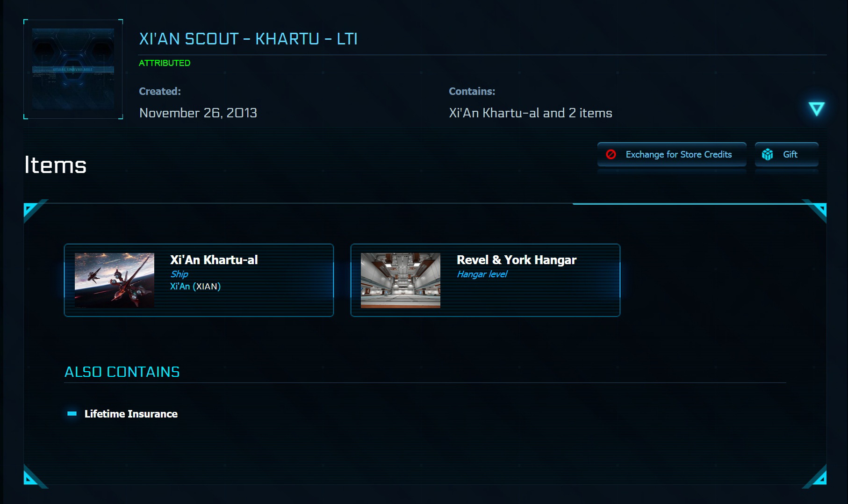The height and width of the screenshot is (504, 848).
Task: Select the Xi'An Khartu-al item name
Action: [x=214, y=260]
